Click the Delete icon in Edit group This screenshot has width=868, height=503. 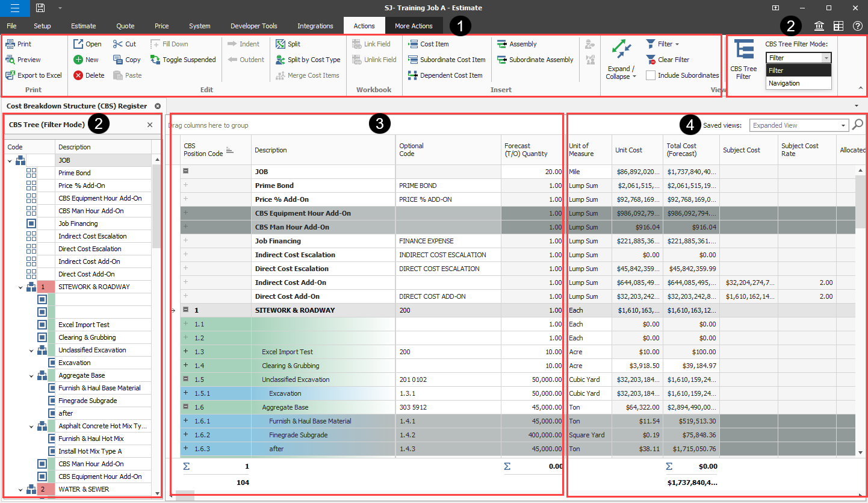79,75
